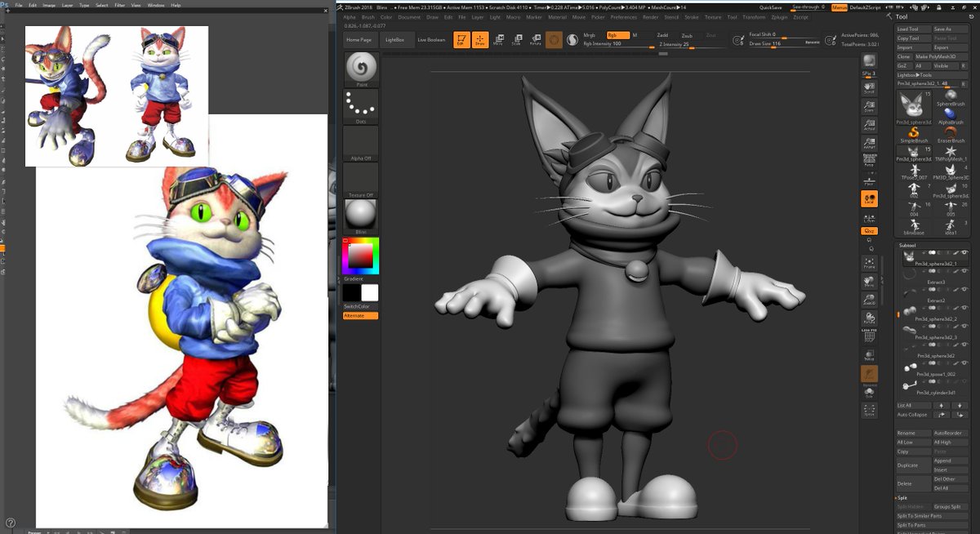Toggle the Mrgb paint mode

[593, 36]
